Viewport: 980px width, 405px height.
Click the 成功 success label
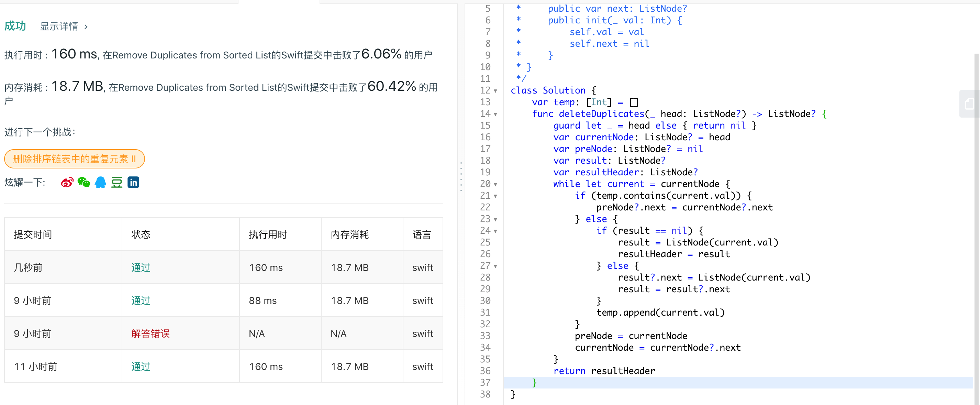15,26
